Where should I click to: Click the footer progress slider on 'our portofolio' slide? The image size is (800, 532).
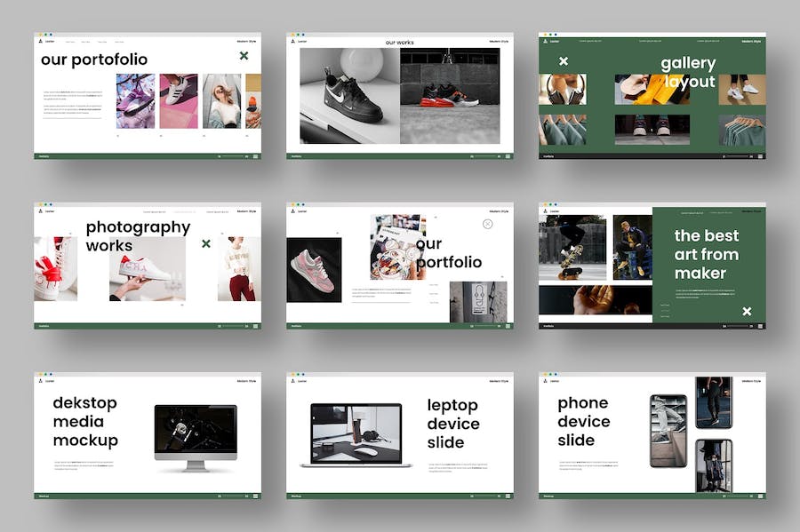point(235,156)
